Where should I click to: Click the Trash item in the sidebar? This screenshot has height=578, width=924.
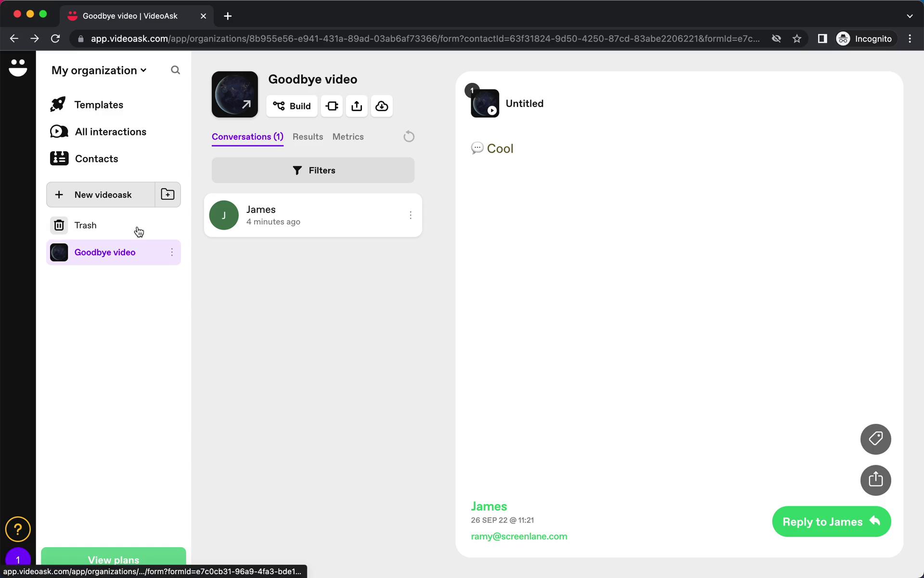[x=85, y=225]
